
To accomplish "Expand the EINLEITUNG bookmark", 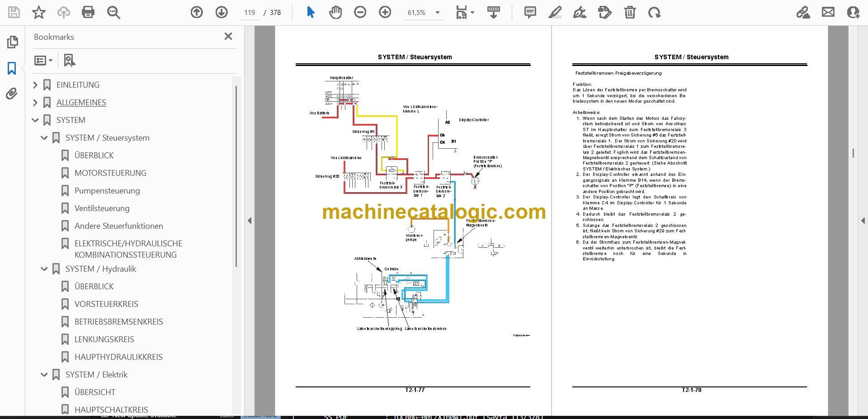I will [35, 85].
